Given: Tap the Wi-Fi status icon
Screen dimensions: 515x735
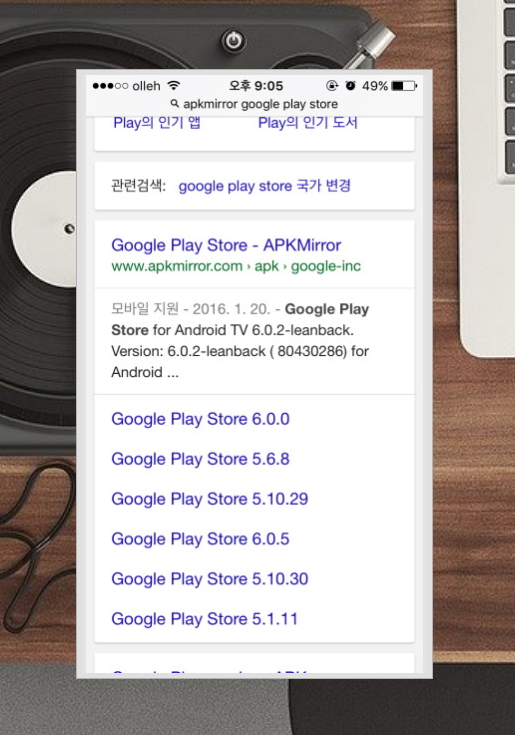Looking at the screenshot, I should click(173, 85).
